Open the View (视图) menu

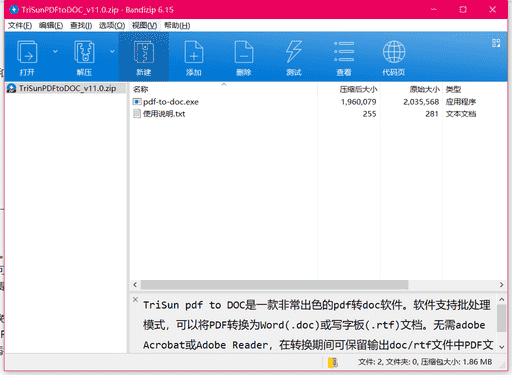[x=144, y=26]
